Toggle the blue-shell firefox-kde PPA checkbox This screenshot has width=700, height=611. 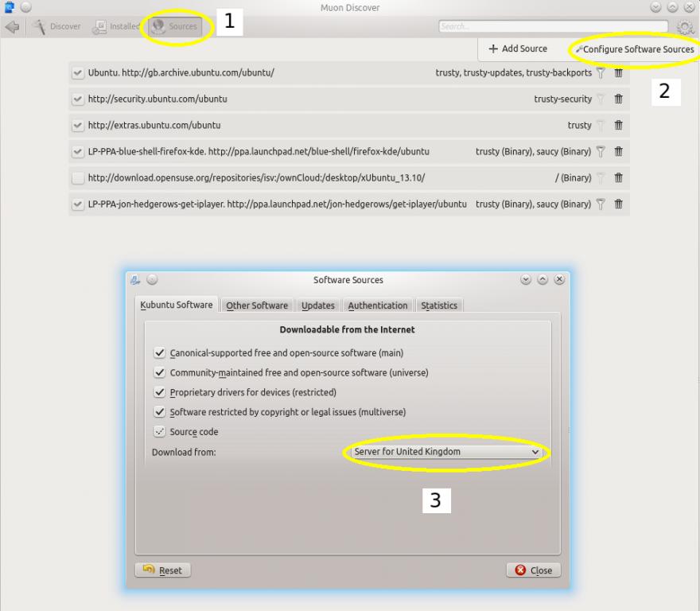(x=78, y=152)
